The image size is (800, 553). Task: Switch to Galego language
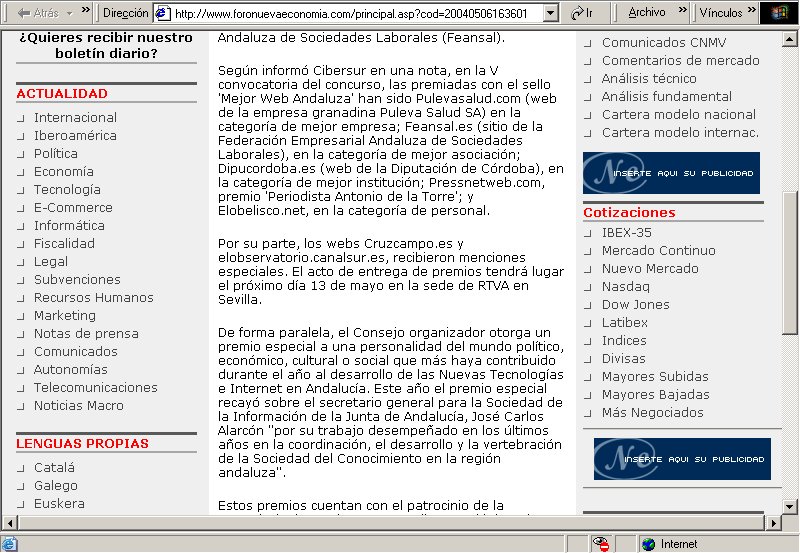[56, 485]
